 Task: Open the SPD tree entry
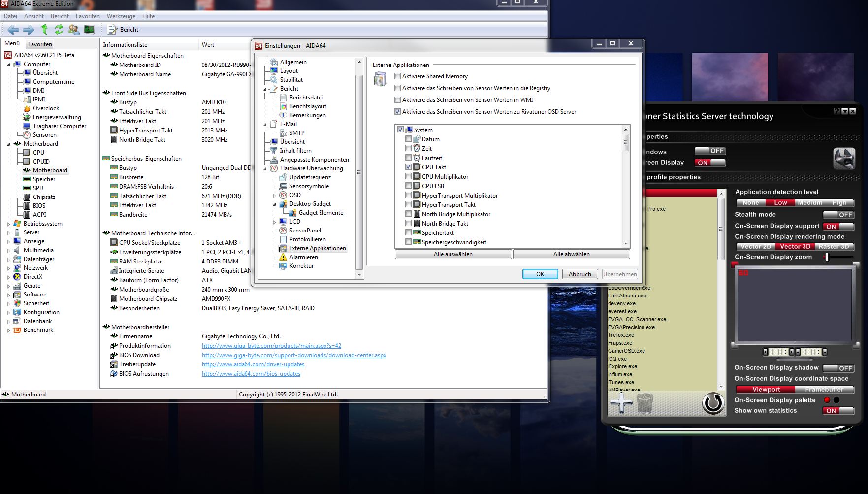point(38,188)
